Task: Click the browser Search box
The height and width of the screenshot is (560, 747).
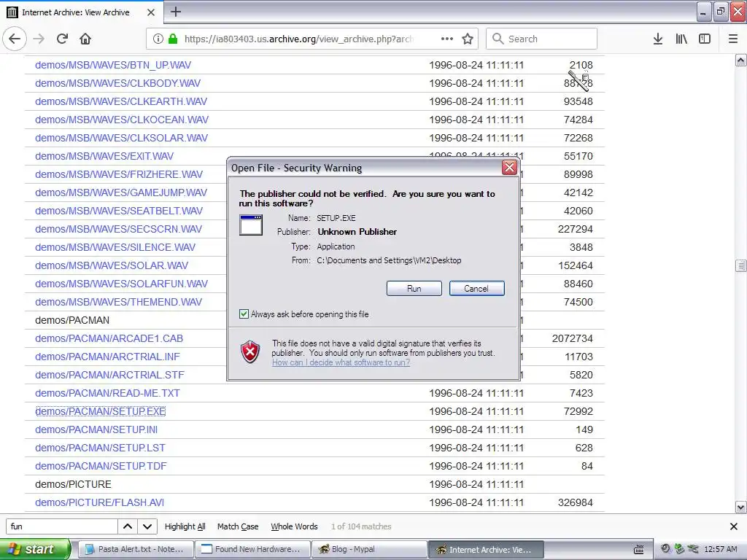Action: pyautogui.click(x=542, y=39)
